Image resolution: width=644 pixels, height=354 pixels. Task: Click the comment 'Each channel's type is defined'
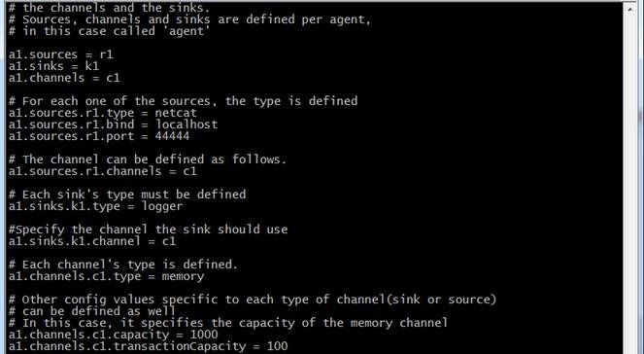pos(130,265)
